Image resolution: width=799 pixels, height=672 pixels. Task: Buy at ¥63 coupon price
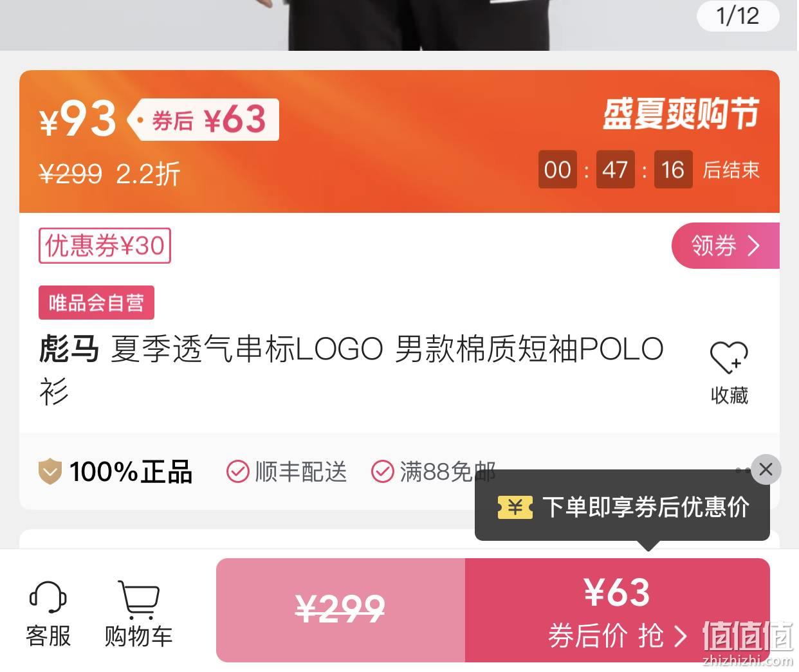point(617,610)
